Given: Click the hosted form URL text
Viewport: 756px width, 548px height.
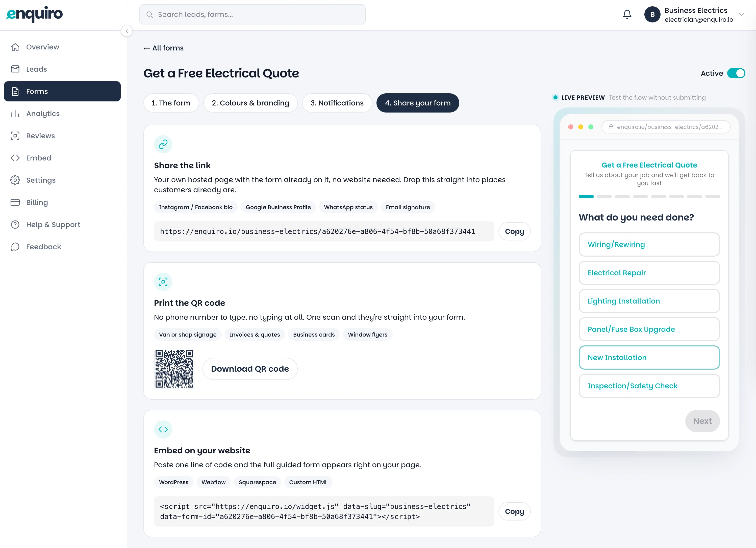Looking at the screenshot, I should tap(317, 232).
